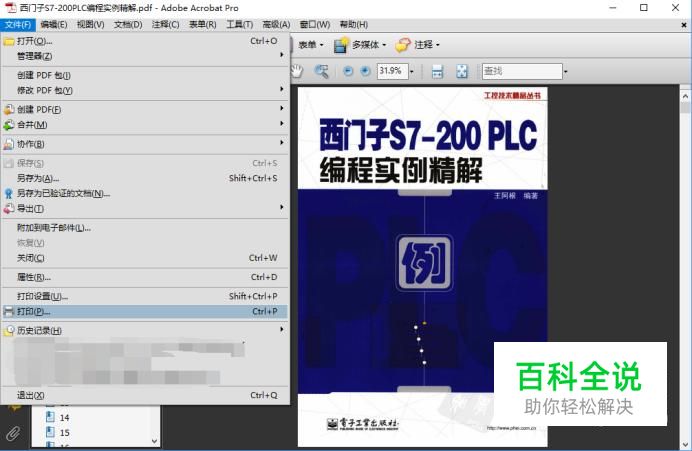Click the export icon beside 导出
The height and width of the screenshot is (451, 692).
[9, 208]
